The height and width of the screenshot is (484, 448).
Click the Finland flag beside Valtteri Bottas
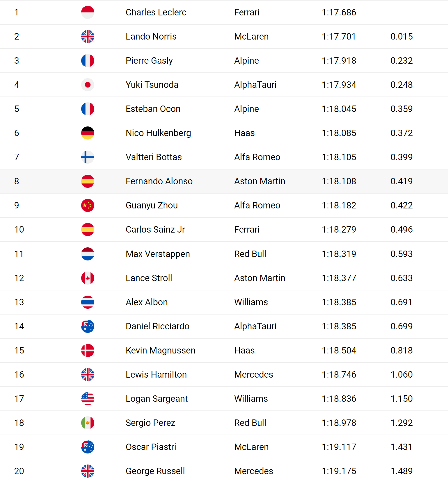tap(88, 157)
